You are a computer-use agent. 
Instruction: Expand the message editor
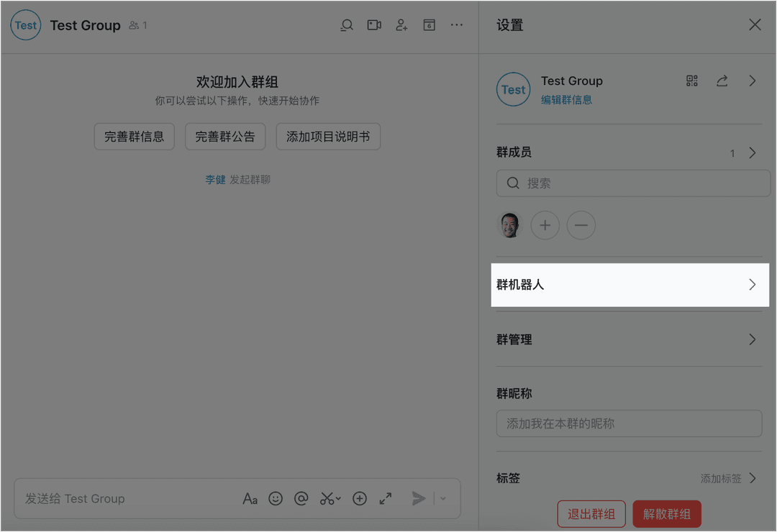(386, 498)
